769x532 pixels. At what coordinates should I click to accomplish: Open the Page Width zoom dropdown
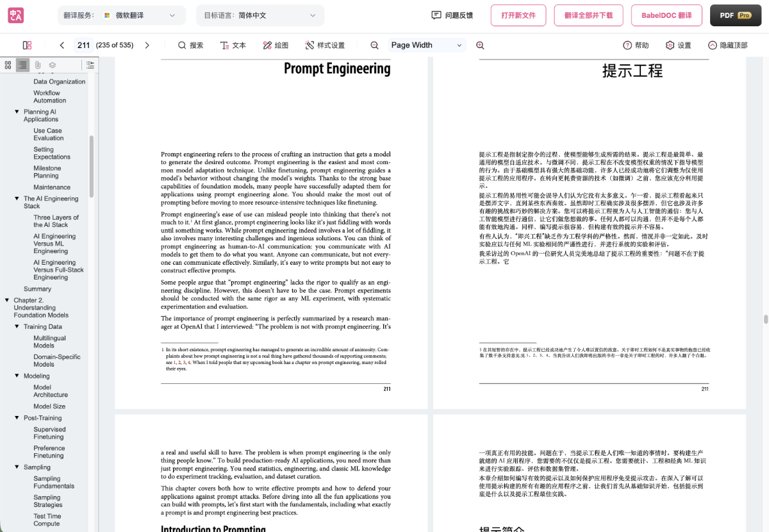coord(427,45)
